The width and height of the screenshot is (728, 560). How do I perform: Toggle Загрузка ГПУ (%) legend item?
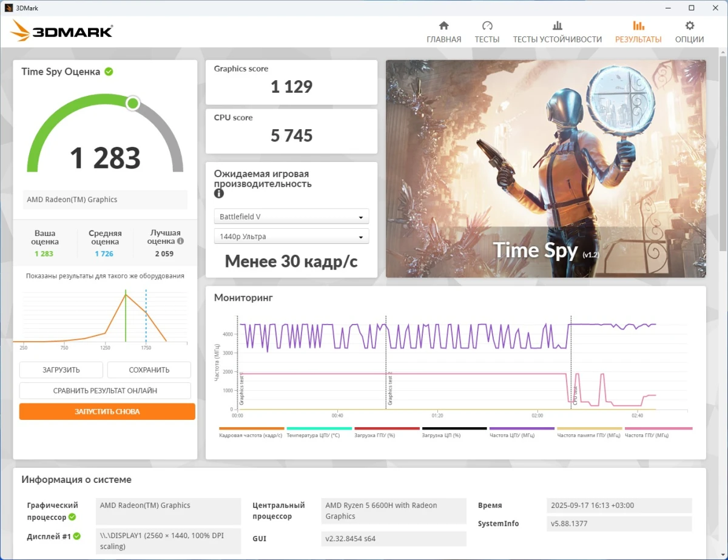coord(386,432)
